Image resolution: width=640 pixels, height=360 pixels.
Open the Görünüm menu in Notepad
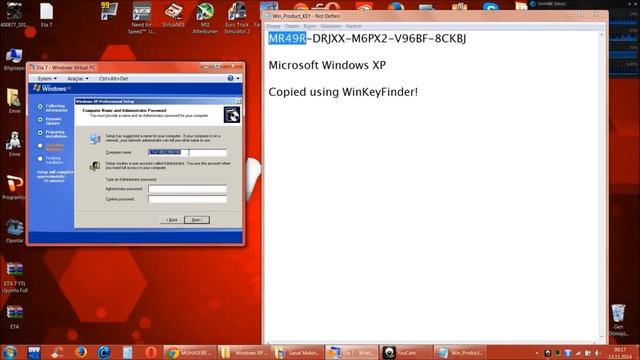[x=331, y=26]
